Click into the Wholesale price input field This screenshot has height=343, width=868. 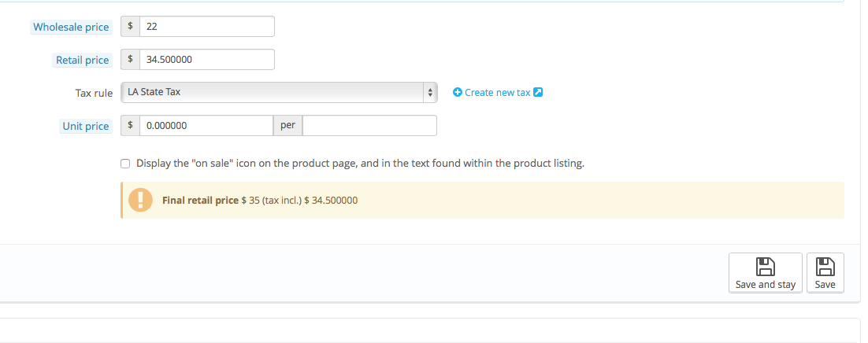pos(206,27)
